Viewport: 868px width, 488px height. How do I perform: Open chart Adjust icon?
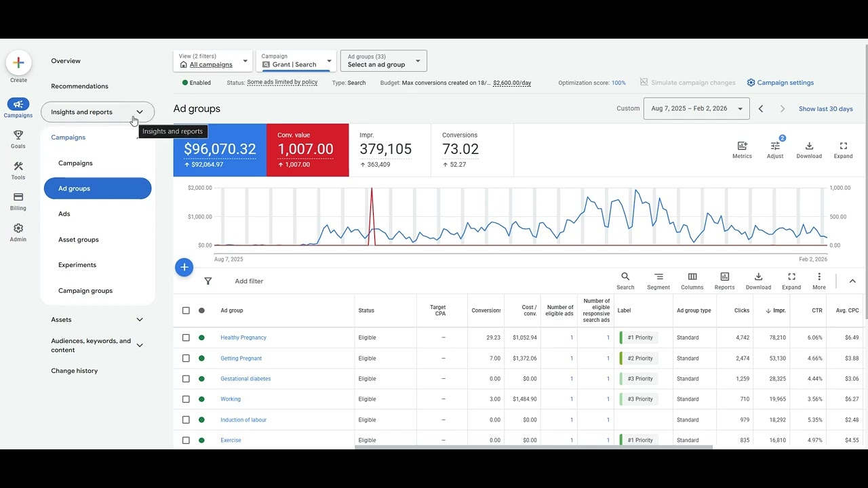775,146
